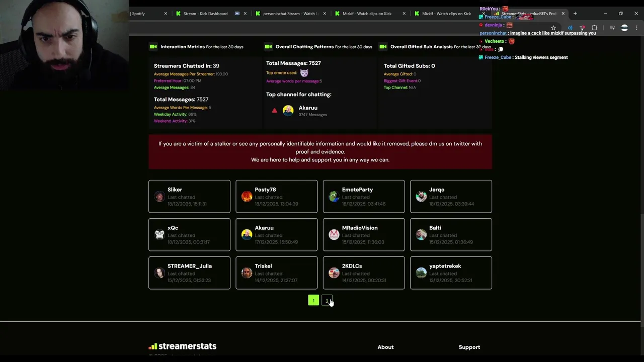644x362 pixels.
Task: Click the yaptetrekek avatar icon
Action: [421, 273]
